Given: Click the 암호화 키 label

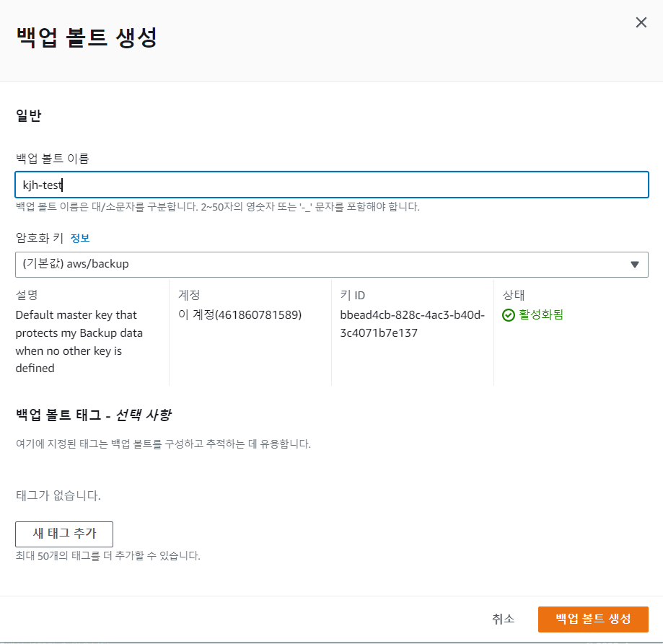Looking at the screenshot, I should (40, 238).
